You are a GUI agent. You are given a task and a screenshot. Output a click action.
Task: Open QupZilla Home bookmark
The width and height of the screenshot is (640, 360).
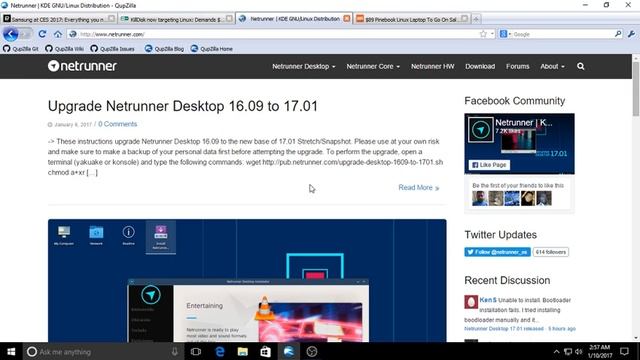coord(211,49)
